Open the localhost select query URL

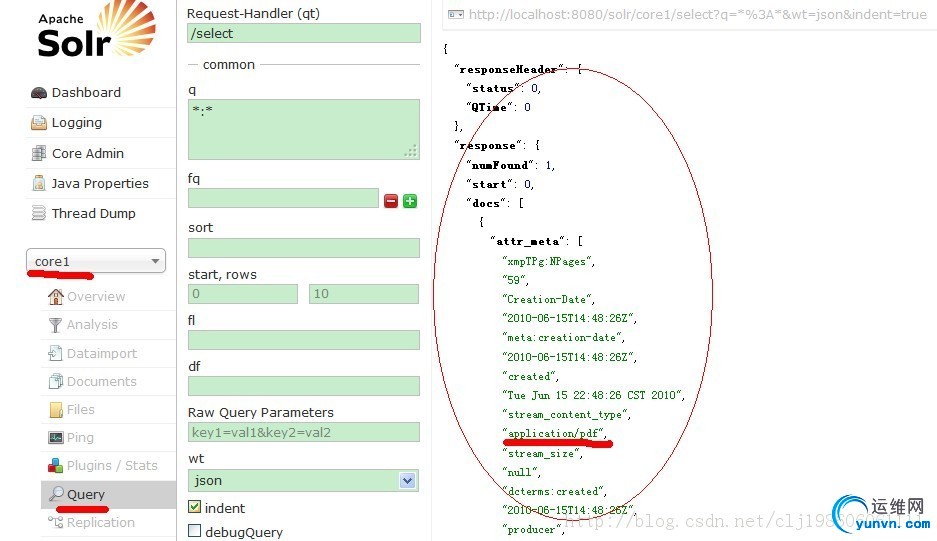(697, 14)
